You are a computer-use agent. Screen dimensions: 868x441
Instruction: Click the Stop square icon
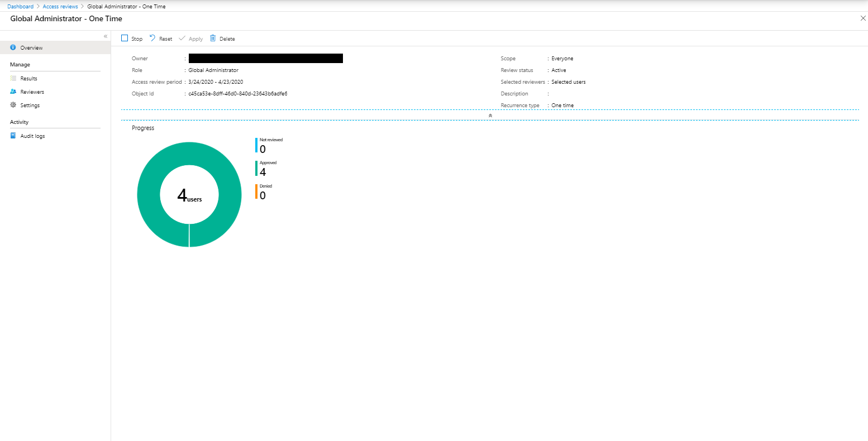125,38
